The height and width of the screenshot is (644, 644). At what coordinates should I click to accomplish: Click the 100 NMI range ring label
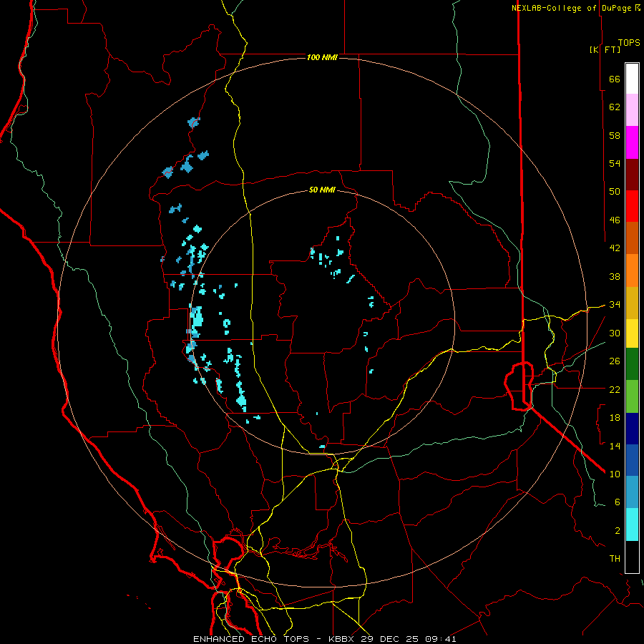322,57
